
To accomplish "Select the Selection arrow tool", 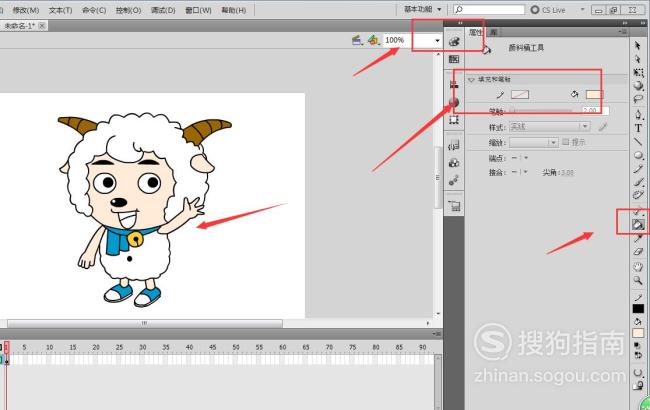I will tap(638, 46).
